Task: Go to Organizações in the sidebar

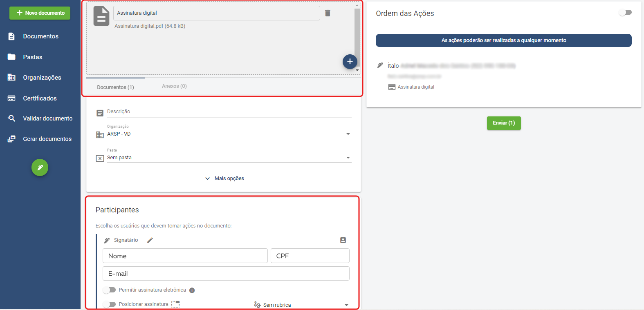Action: click(x=42, y=78)
